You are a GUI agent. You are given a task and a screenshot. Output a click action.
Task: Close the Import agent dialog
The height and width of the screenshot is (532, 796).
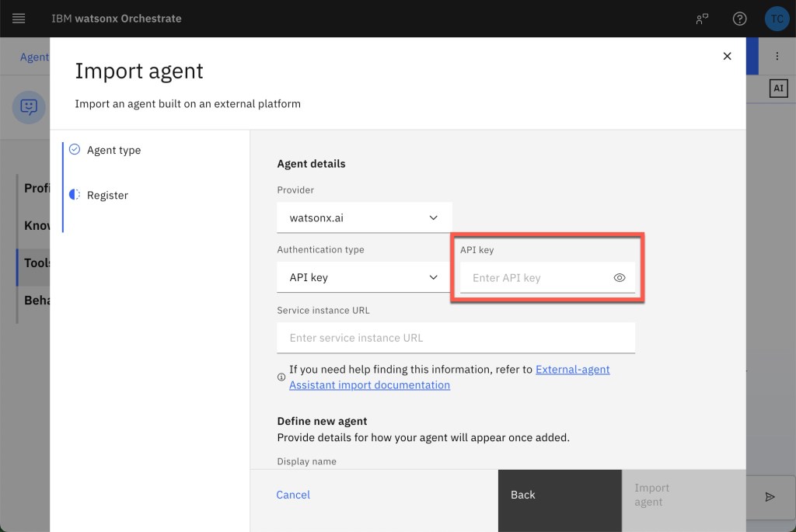point(727,56)
